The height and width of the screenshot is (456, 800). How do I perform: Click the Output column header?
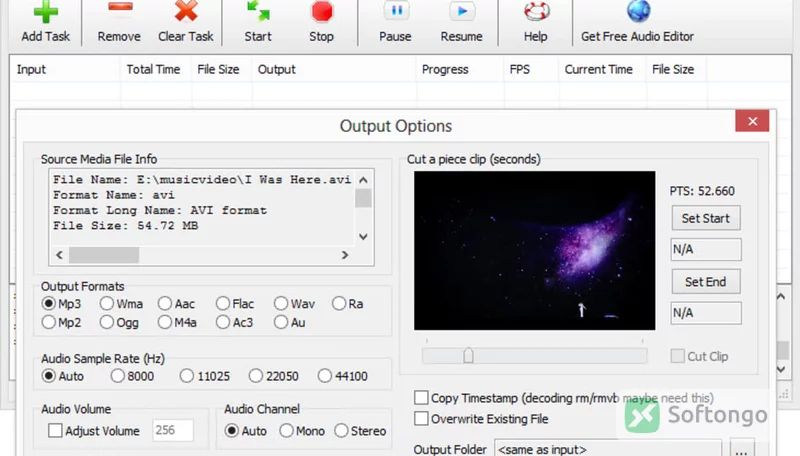334,69
